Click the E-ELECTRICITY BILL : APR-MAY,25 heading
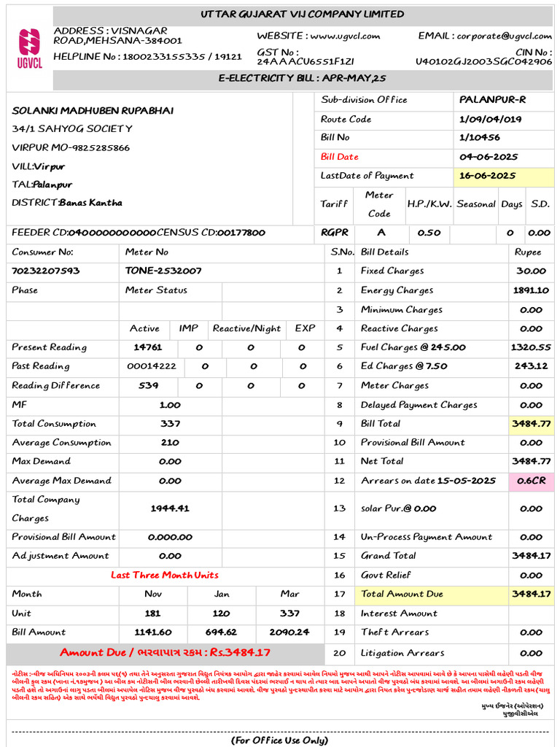560x747 pixels. coord(303,78)
